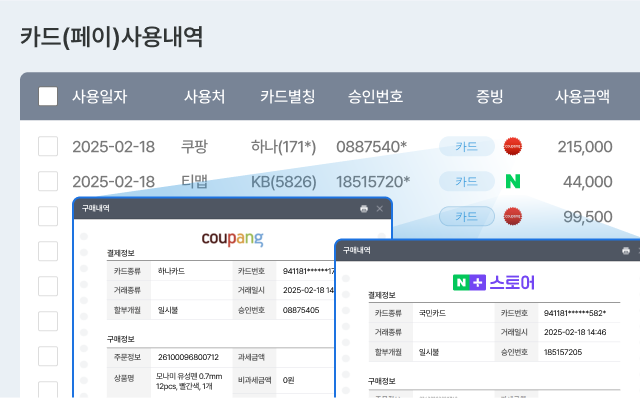The height and width of the screenshot is (398, 640).
Task: Click approval number 185157205 in N+ 스토어 receipt
Action: click(x=563, y=352)
